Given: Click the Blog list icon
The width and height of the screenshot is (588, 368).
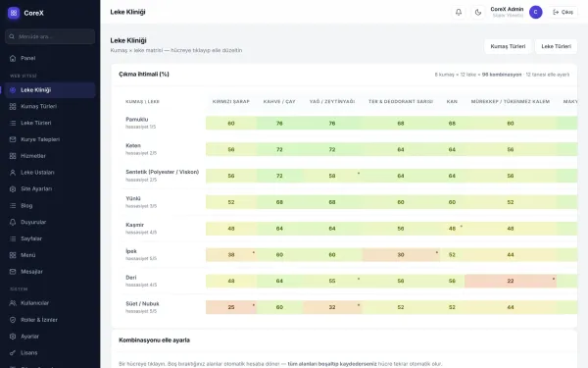Looking at the screenshot, I should tap(13, 205).
